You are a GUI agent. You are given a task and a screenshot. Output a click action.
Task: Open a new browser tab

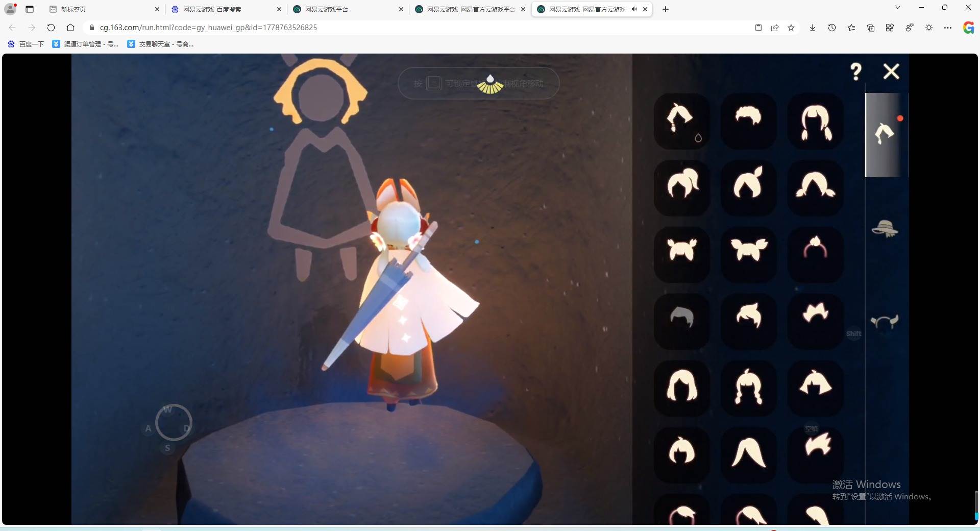pos(666,9)
